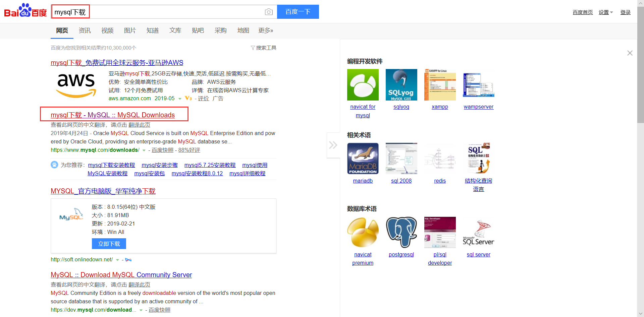This screenshot has width=644, height=317.
Task: Open the 亚马逊AWS ad result title
Action: click(117, 63)
